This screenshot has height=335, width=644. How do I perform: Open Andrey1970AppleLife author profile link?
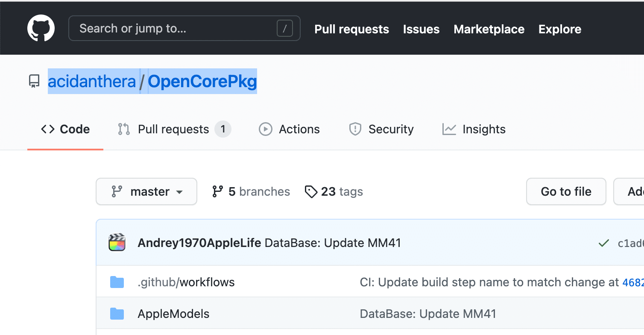click(199, 243)
